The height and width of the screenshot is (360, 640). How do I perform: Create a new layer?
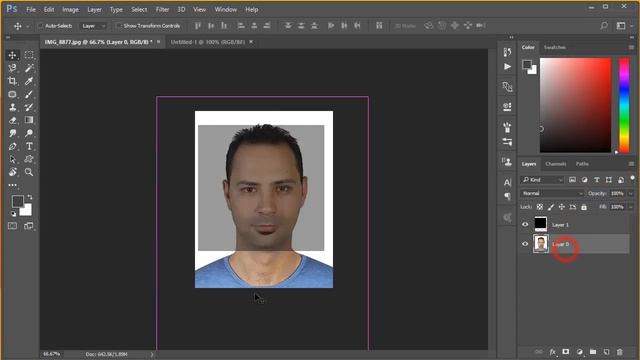(607, 352)
